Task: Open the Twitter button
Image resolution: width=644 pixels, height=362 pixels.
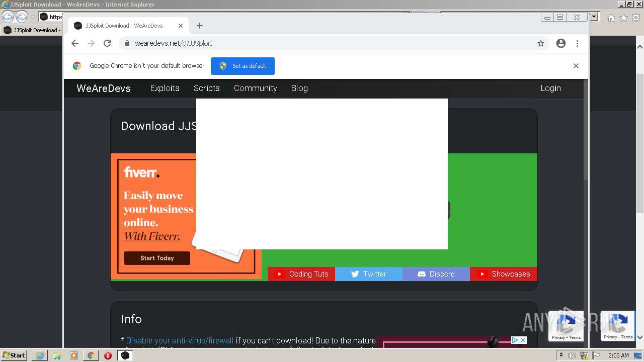Action: 369,274
